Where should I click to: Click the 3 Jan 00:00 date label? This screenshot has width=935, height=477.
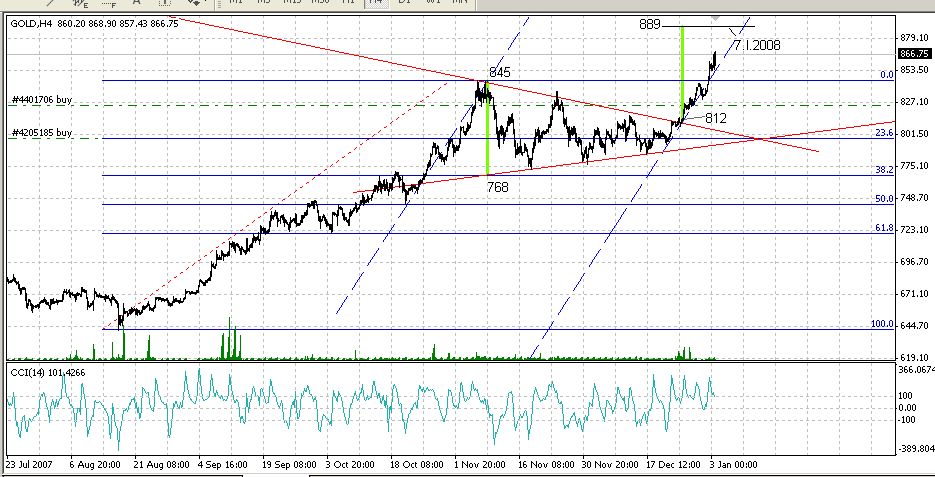tap(733, 464)
